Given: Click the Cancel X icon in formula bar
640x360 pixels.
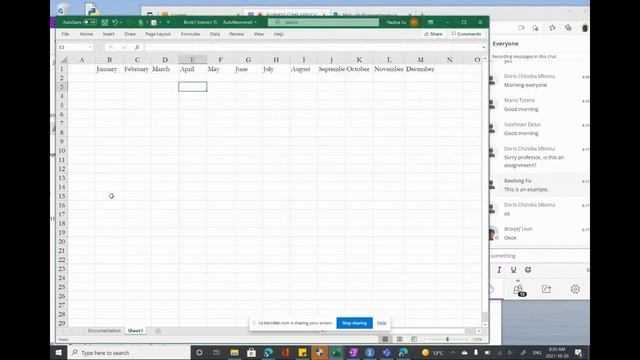Looking at the screenshot, I should [111, 47].
